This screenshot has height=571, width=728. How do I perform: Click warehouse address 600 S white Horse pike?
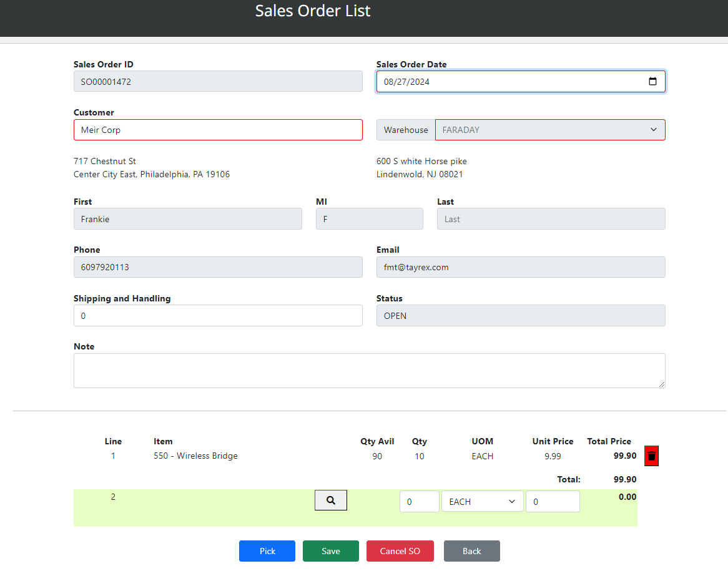tap(421, 161)
